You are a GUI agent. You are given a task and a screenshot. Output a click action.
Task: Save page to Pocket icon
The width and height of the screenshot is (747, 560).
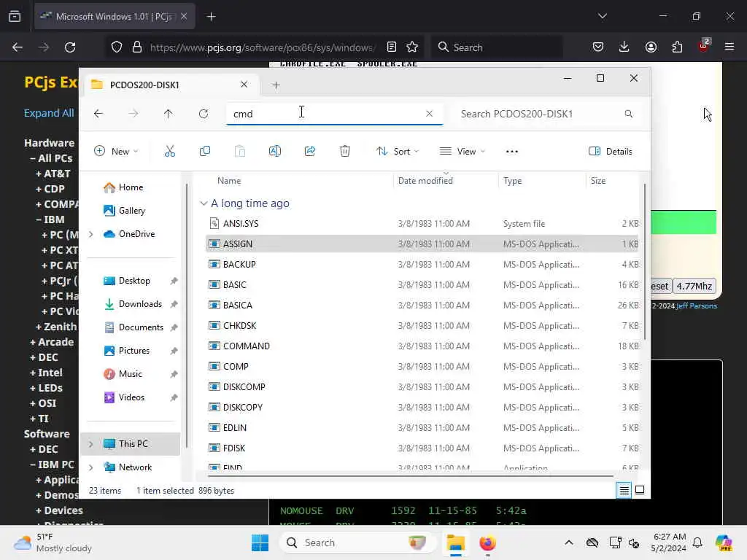[x=598, y=47]
